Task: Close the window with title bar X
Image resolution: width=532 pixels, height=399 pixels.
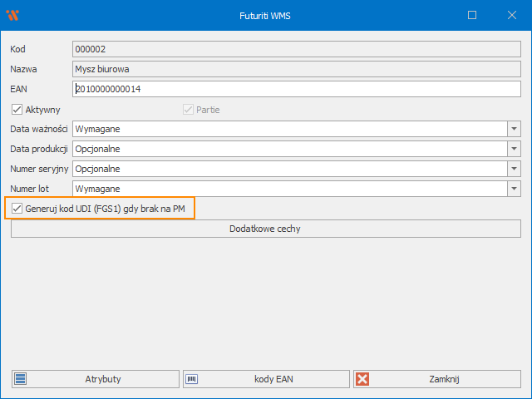Action: click(x=511, y=15)
